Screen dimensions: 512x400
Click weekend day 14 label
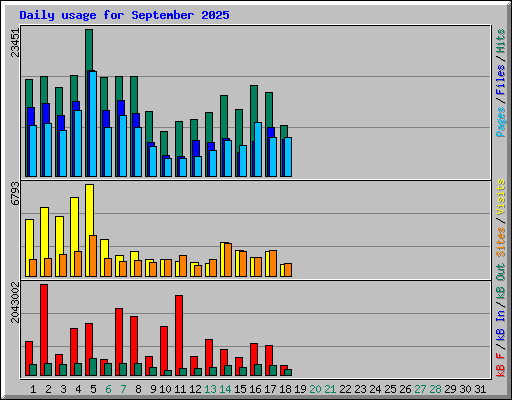click(225, 389)
